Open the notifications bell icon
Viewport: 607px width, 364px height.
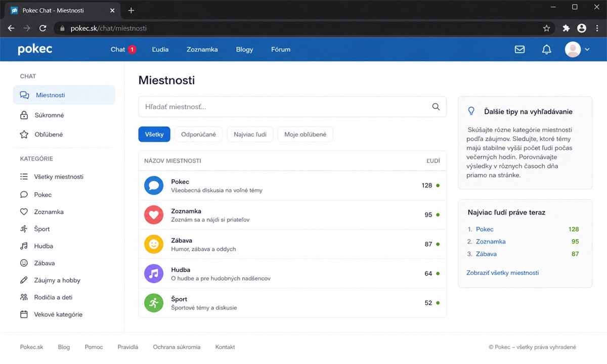pyautogui.click(x=546, y=50)
